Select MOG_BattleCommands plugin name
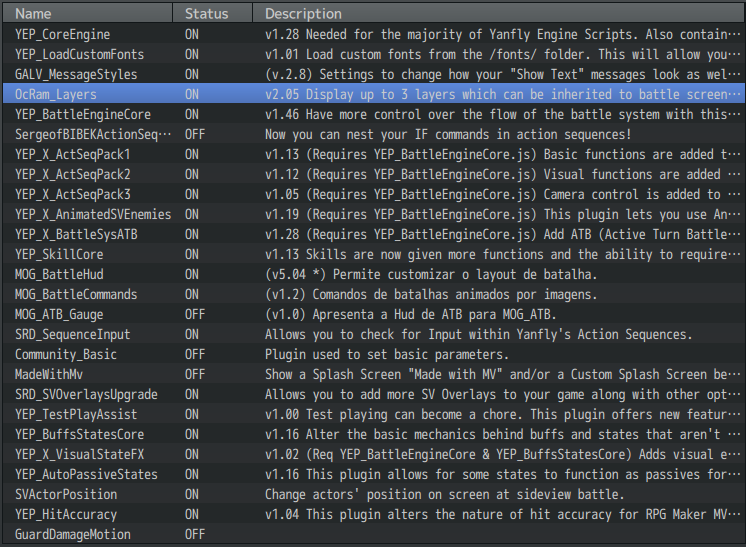This screenshot has width=746, height=547. pyautogui.click(x=76, y=294)
